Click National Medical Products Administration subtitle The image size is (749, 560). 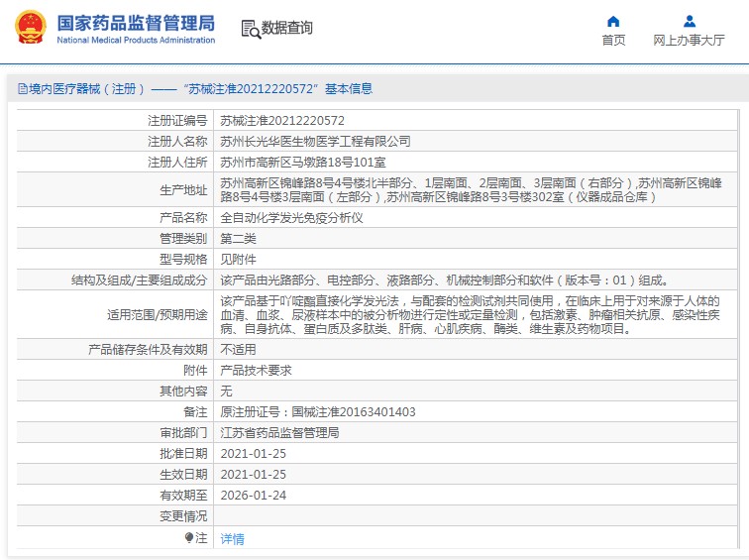tap(136, 40)
